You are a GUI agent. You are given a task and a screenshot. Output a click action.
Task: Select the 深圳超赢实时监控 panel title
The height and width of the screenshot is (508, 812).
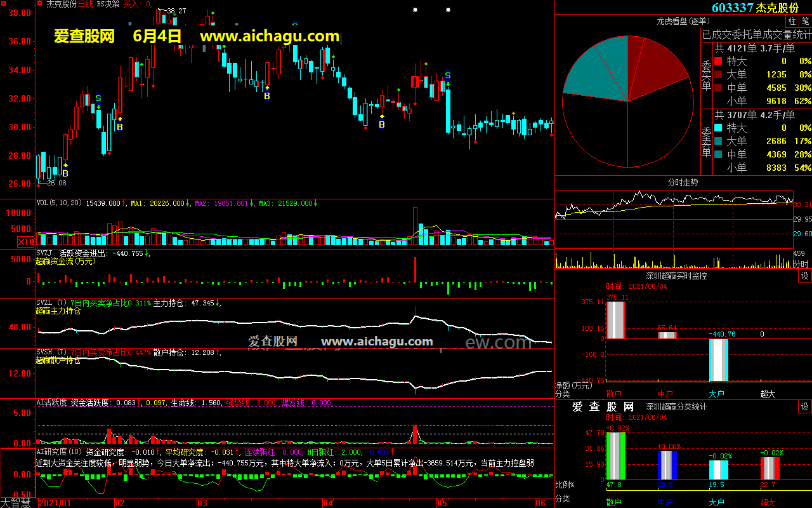[676, 276]
